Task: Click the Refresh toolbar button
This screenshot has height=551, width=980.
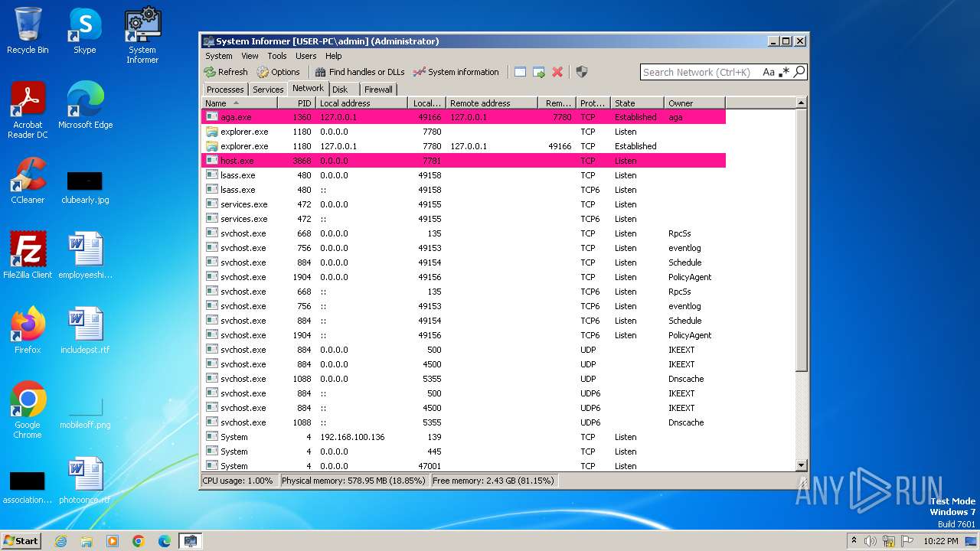Action: [x=226, y=72]
